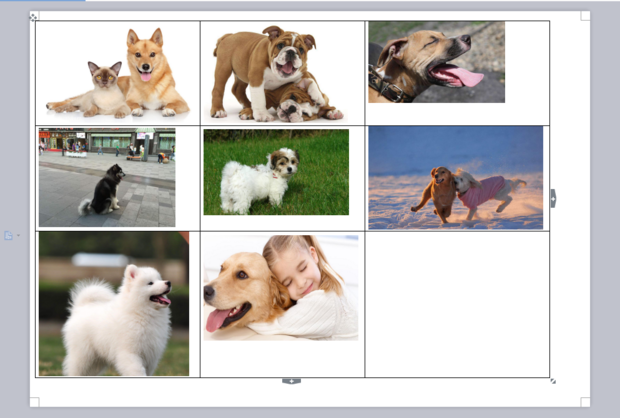Click the add-row handle below the table

(x=291, y=381)
